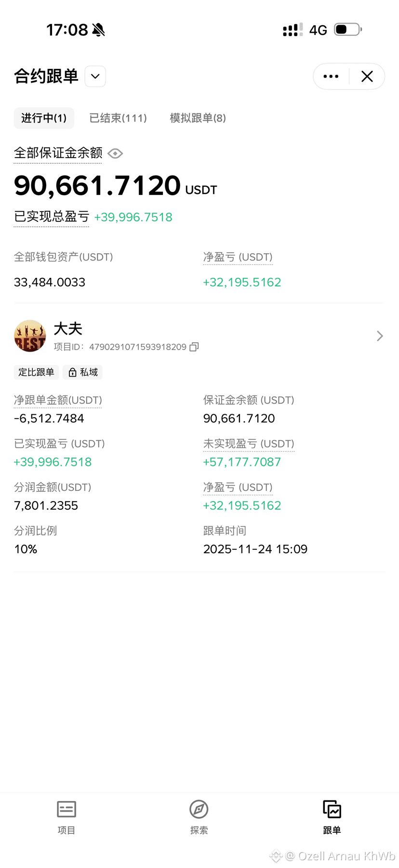Tap the muted bell status icon

tap(98, 30)
